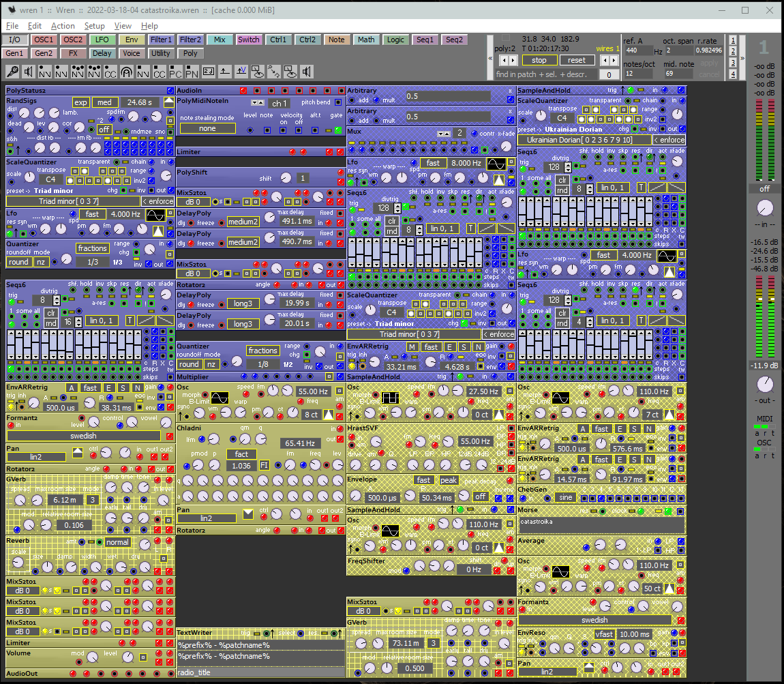Click the last speaker icon in the module toolbar
Screen dimensions: 784x684
coord(306,72)
